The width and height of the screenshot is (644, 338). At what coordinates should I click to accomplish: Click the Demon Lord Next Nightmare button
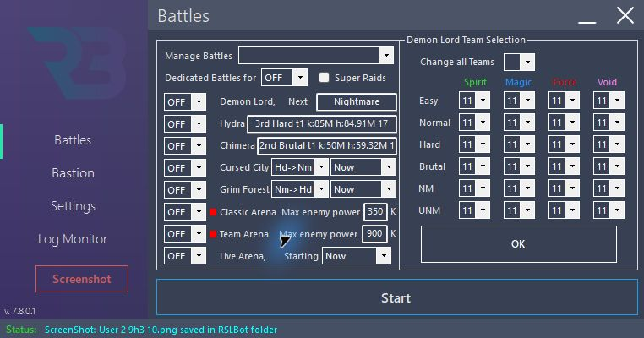point(357,102)
